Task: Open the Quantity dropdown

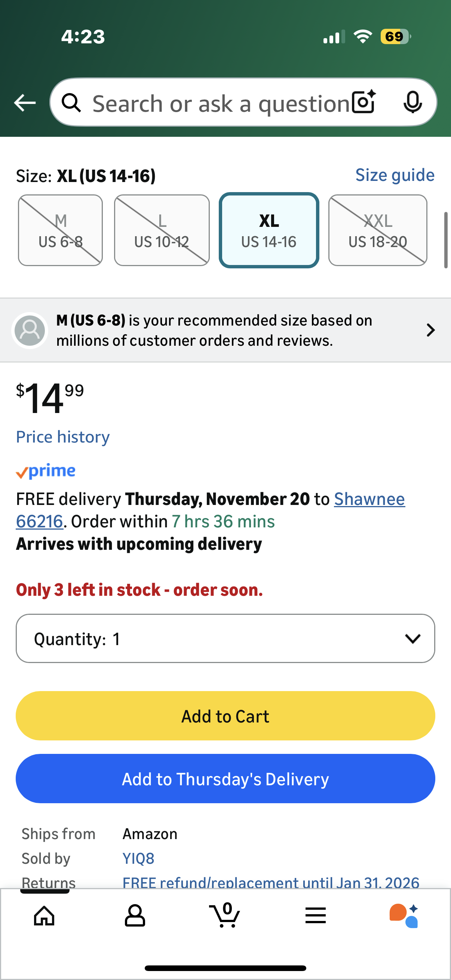Action: pos(225,638)
